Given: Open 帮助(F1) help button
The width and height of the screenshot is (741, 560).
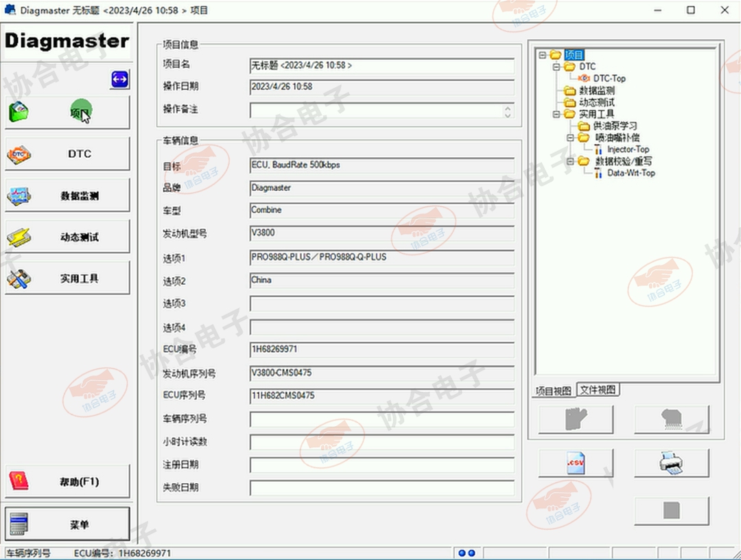Looking at the screenshot, I should (67, 482).
